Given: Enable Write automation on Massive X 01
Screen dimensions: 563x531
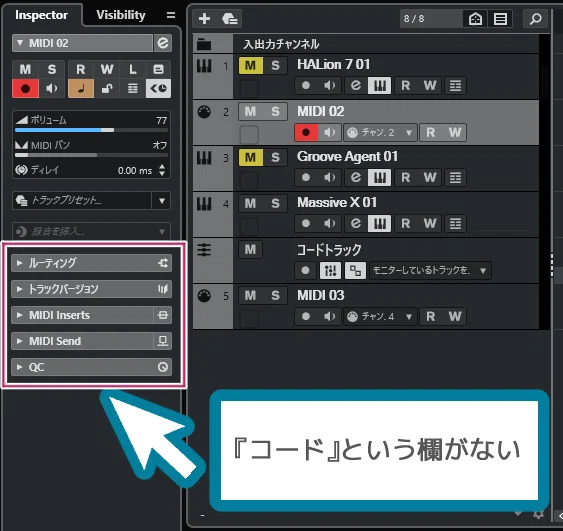Looking at the screenshot, I should tap(429, 223).
